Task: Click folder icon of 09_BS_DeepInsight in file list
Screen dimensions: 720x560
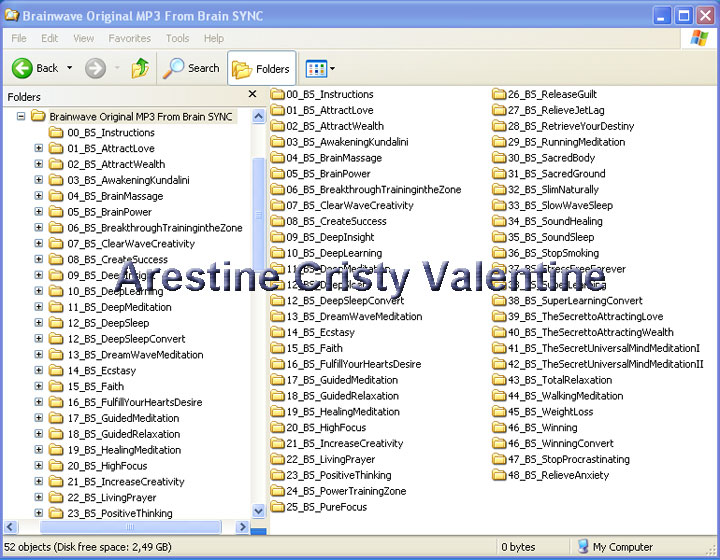Action: tap(277, 237)
